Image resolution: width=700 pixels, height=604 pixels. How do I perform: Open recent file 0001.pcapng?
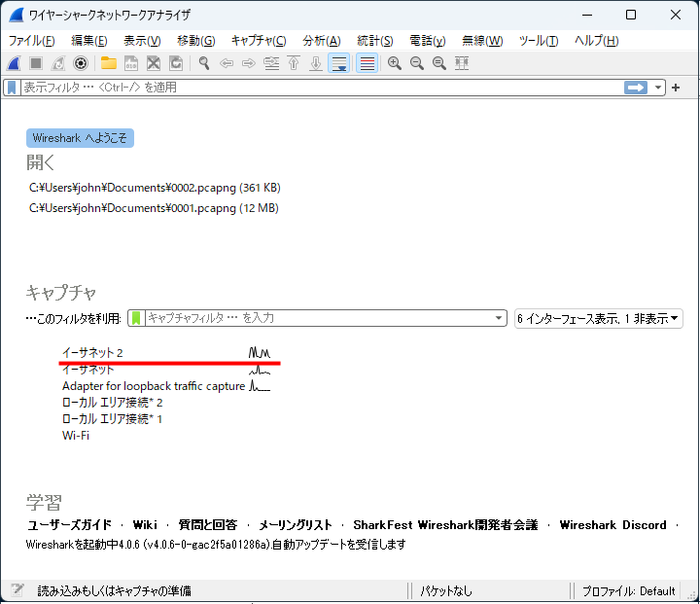154,208
